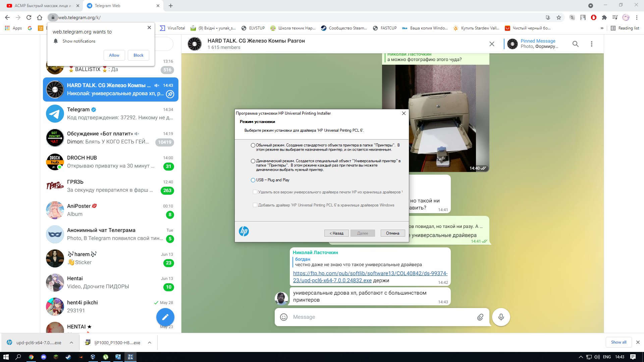Click bookmark star in address bar
Viewport: 644px width, 362px height.
coord(559,17)
